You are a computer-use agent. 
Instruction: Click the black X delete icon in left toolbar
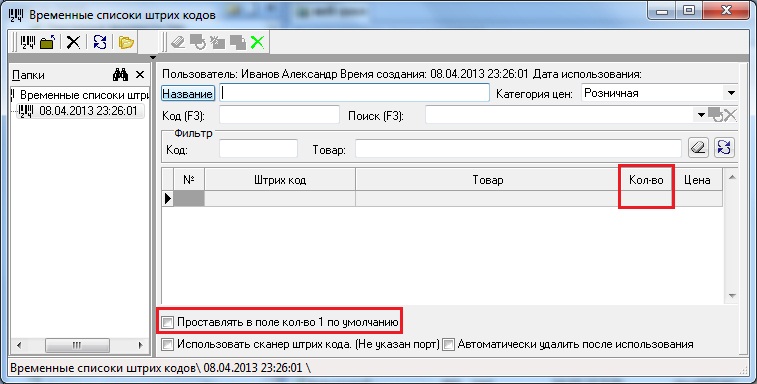point(73,43)
